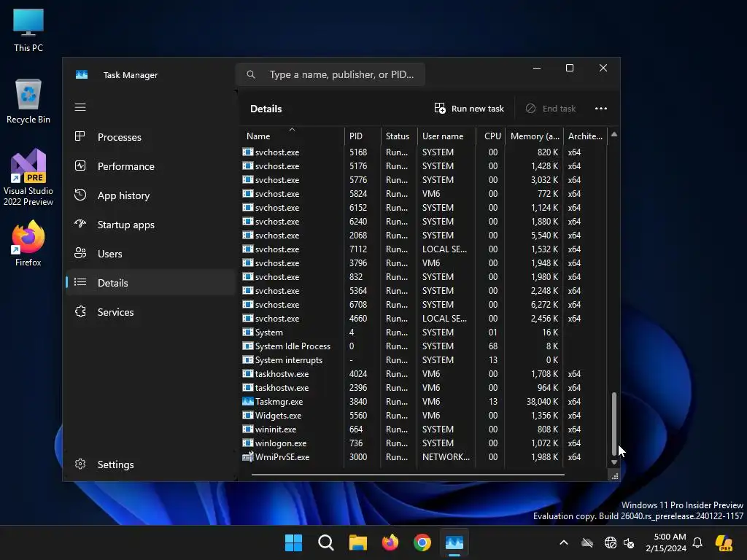
Task: Click the NETWORK... user name cell
Action: click(x=446, y=456)
